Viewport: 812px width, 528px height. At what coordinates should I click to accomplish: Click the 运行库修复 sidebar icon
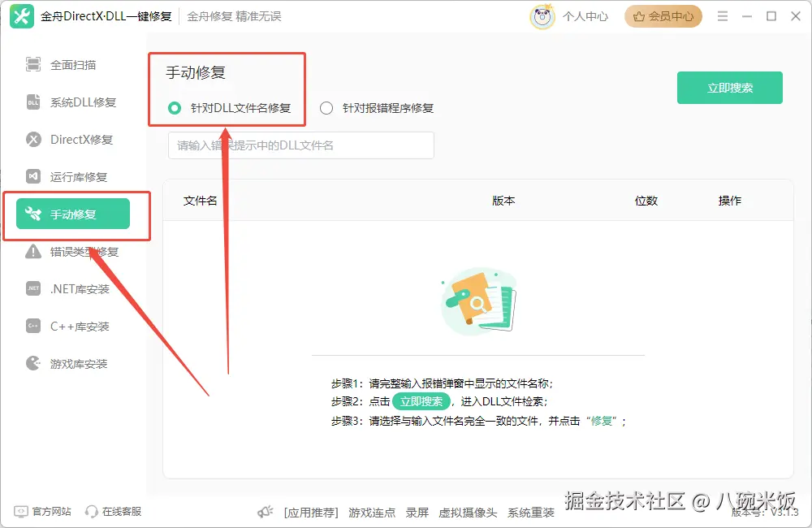(33, 177)
